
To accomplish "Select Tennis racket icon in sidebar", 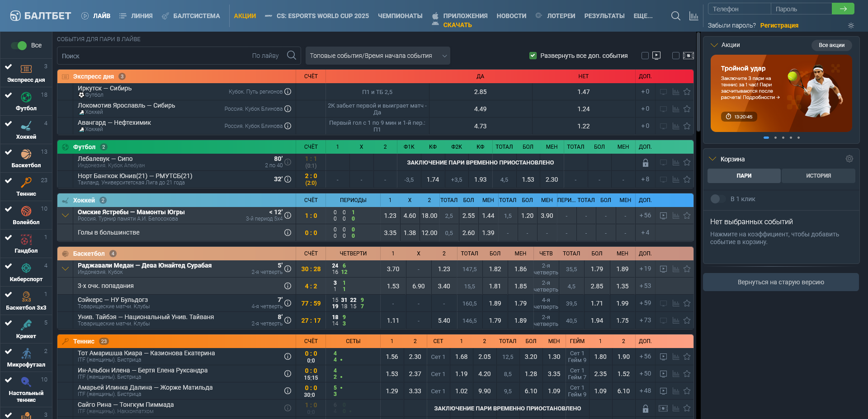I will [x=26, y=183].
